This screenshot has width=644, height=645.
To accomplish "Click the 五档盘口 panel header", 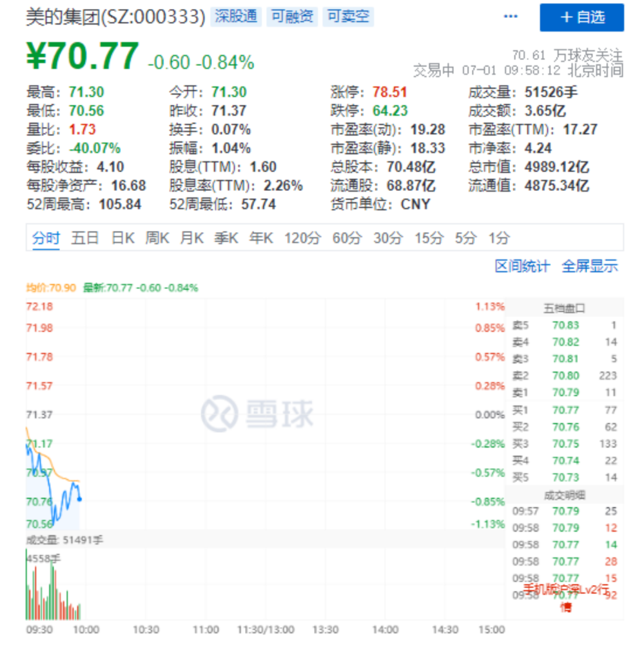I will (564, 308).
